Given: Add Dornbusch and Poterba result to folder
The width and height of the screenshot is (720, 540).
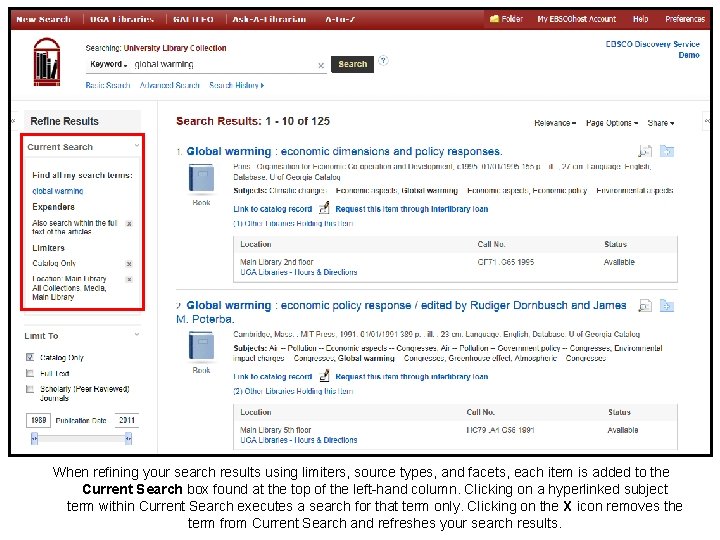Looking at the screenshot, I should click(667, 305).
